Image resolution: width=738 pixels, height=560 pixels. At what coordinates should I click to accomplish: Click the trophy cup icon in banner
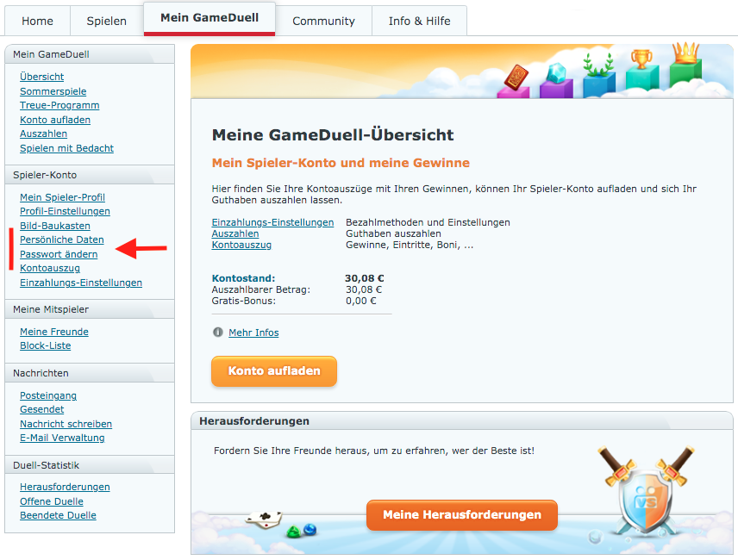pos(641,59)
